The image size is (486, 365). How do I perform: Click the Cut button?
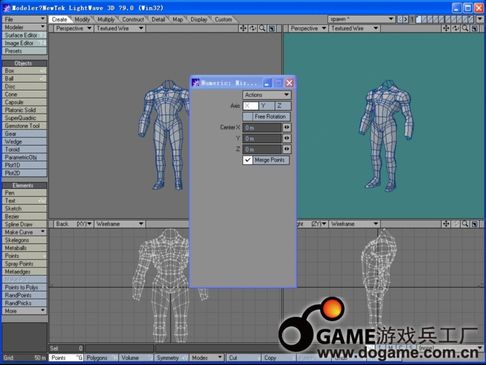pyautogui.click(x=243, y=358)
